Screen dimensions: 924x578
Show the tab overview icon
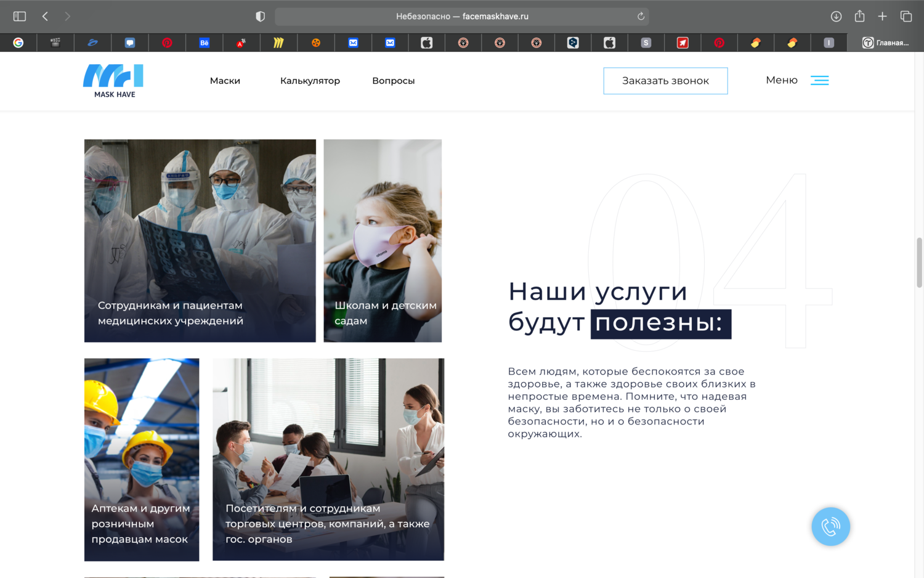[x=906, y=17]
